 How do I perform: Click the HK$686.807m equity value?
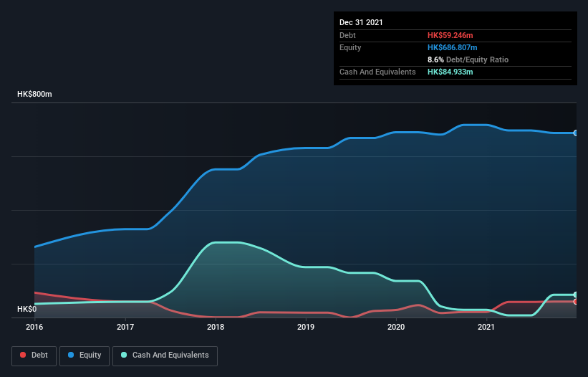point(452,47)
